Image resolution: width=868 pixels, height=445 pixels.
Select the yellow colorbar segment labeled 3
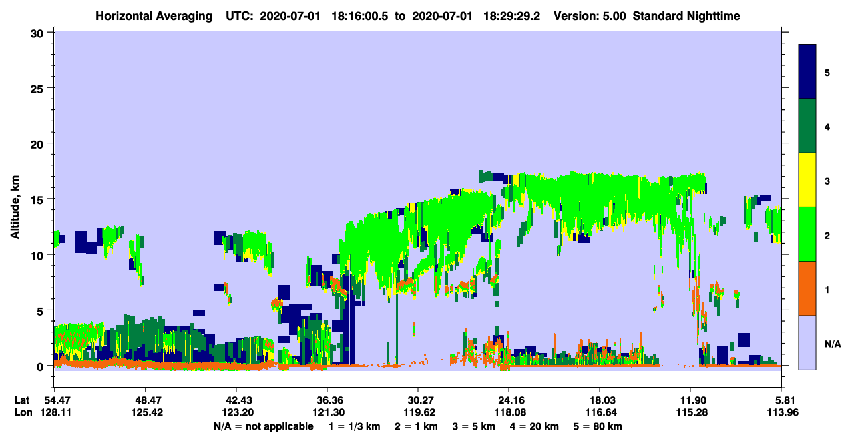point(808,180)
